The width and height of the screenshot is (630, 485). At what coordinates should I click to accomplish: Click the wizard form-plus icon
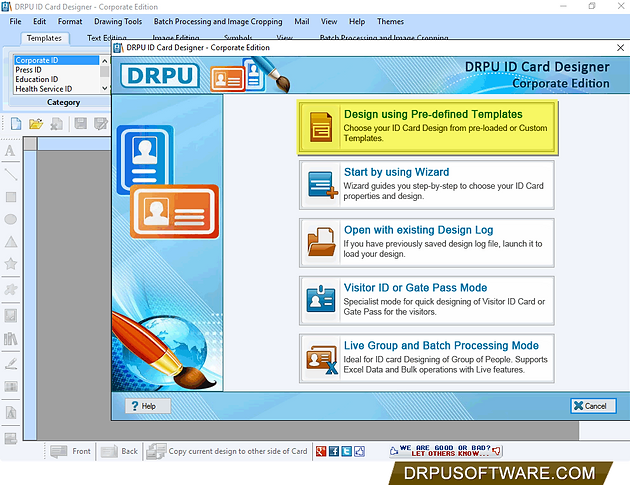pyautogui.click(x=323, y=185)
